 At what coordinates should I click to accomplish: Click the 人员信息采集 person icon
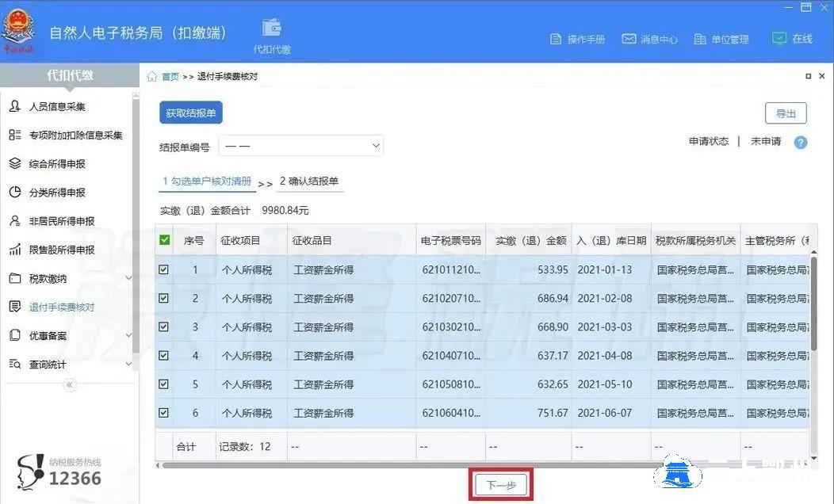point(15,106)
